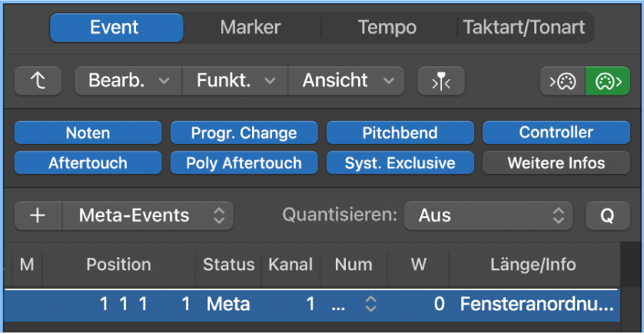Switch to the Marker tab
Viewport: 644px width, 334px height.
251,28
